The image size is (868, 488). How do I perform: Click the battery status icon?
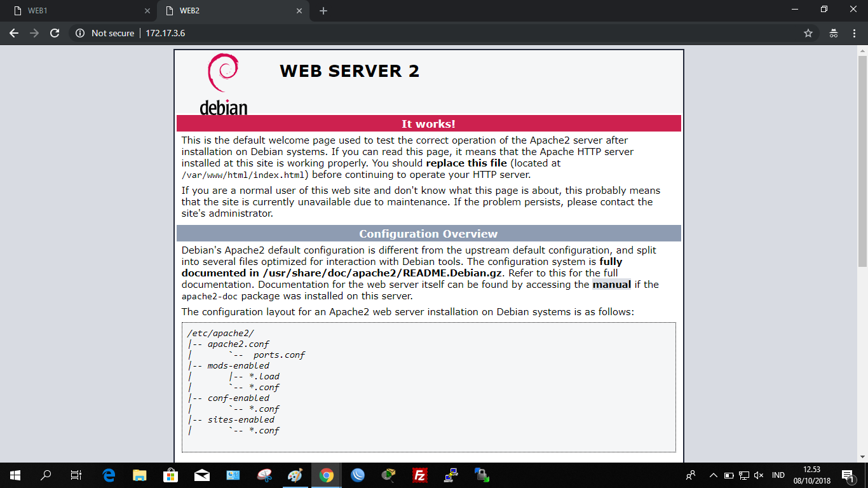729,475
